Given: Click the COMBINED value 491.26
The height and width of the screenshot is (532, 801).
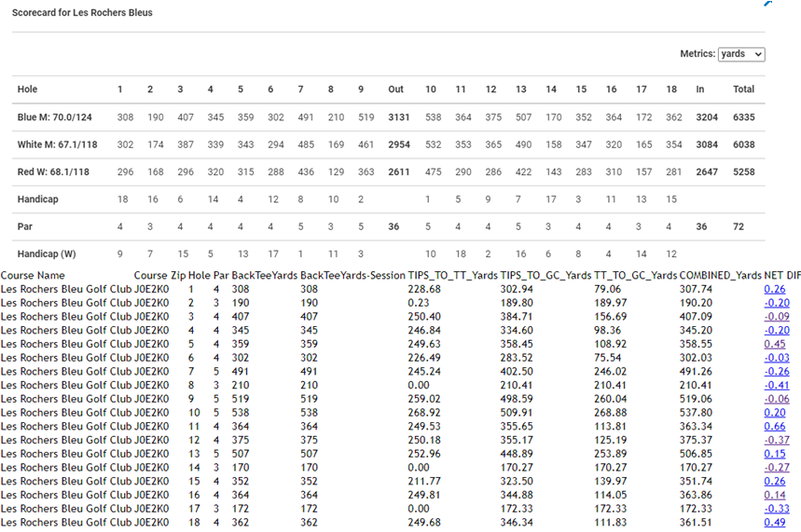Looking at the screenshot, I should [x=696, y=372].
